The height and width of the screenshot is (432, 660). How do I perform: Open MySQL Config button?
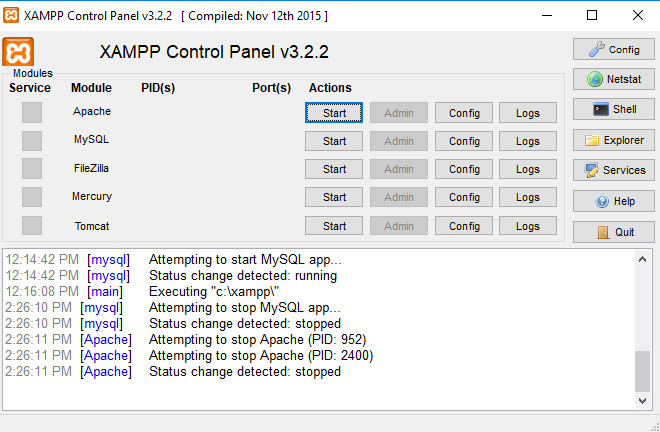(464, 141)
